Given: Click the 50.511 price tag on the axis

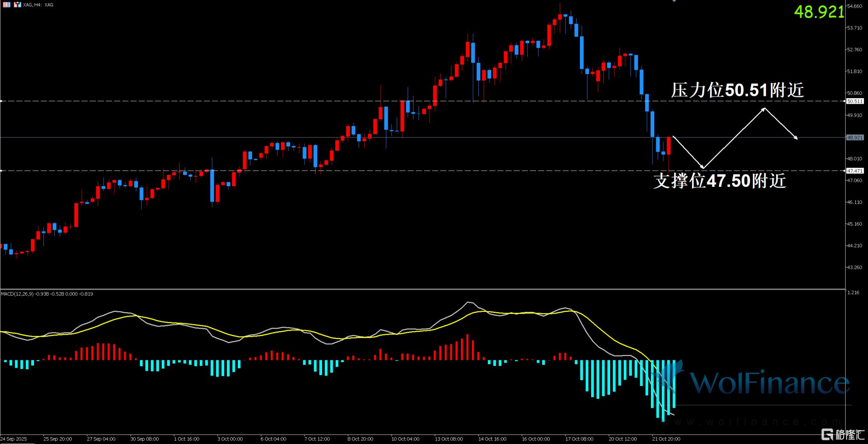Looking at the screenshot, I should coord(855,101).
